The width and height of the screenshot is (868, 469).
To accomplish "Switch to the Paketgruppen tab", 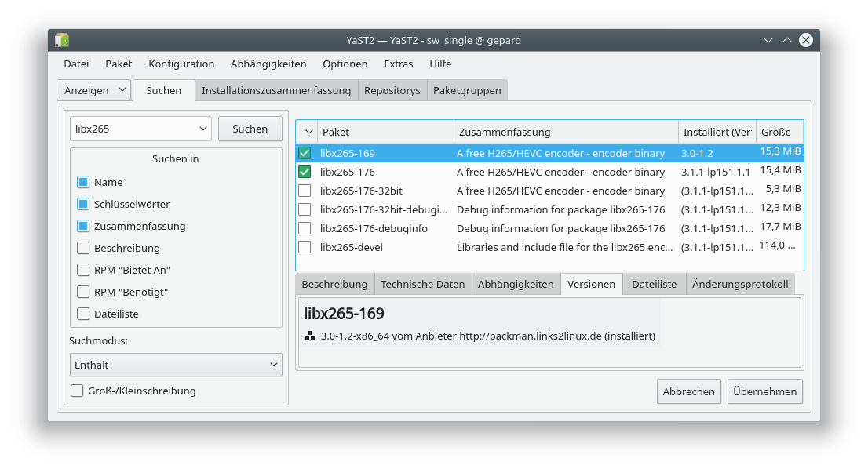I will pos(467,90).
